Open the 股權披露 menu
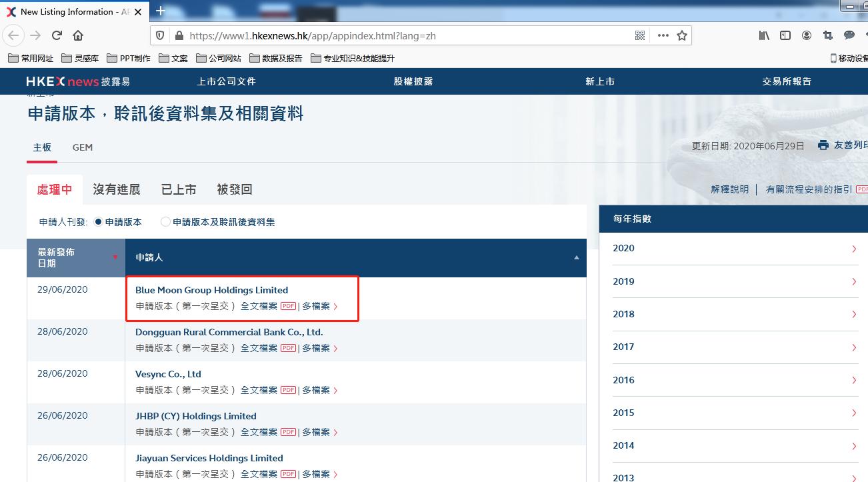Screen dimensions: 868x482 (413, 81)
